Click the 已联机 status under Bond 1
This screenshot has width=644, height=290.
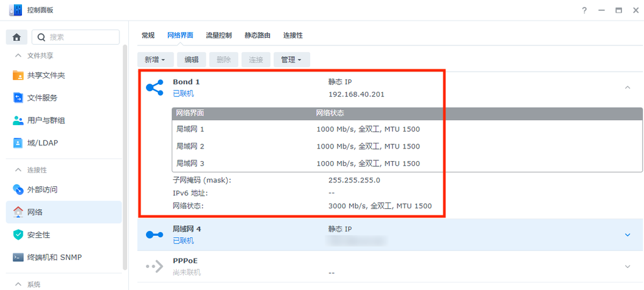pos(183,94)
